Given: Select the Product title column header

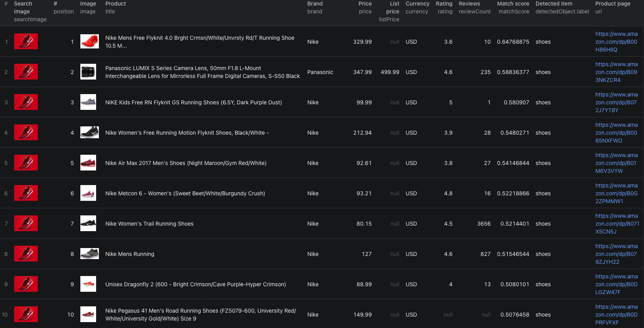Looking at the screenshot, I should [x=115, y=7].
